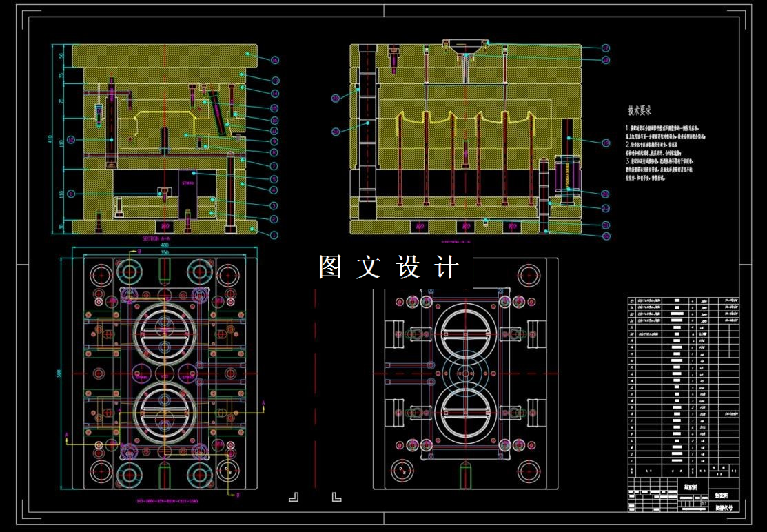Click the 410 overall height dimension

(x=48, y=140)
